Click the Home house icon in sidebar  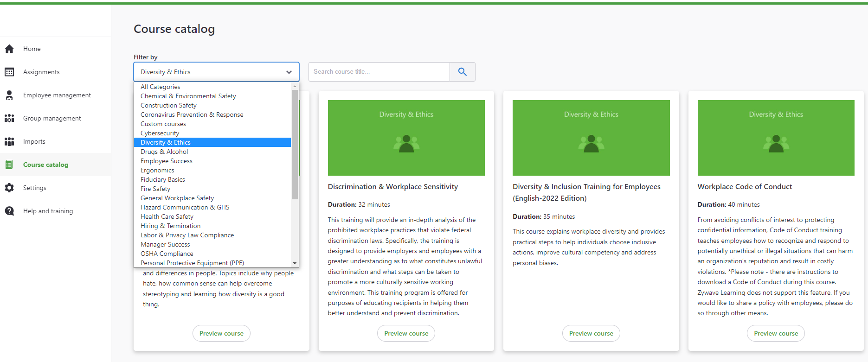tap(9, 49)
